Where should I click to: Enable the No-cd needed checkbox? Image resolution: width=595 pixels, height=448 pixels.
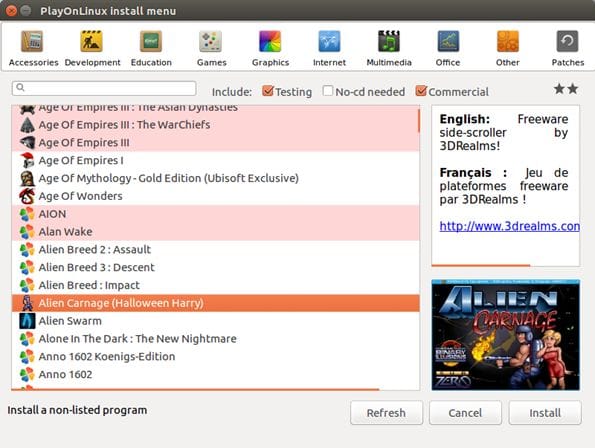coord(327,91)
